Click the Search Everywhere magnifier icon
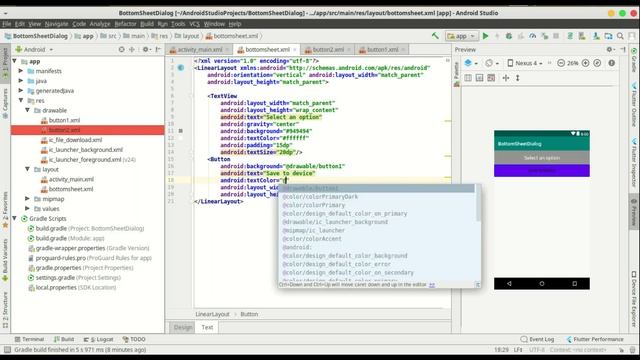 point(620,36)
